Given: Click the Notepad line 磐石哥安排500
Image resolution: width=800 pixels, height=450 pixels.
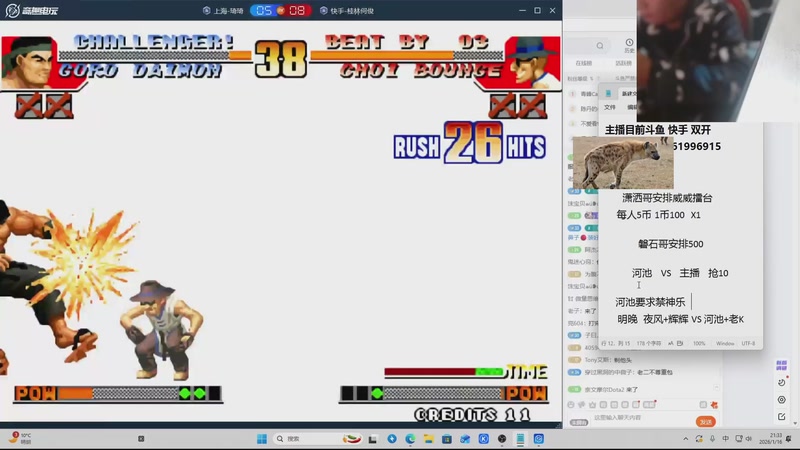Looking at the screenshot, I should click(670, 244).
